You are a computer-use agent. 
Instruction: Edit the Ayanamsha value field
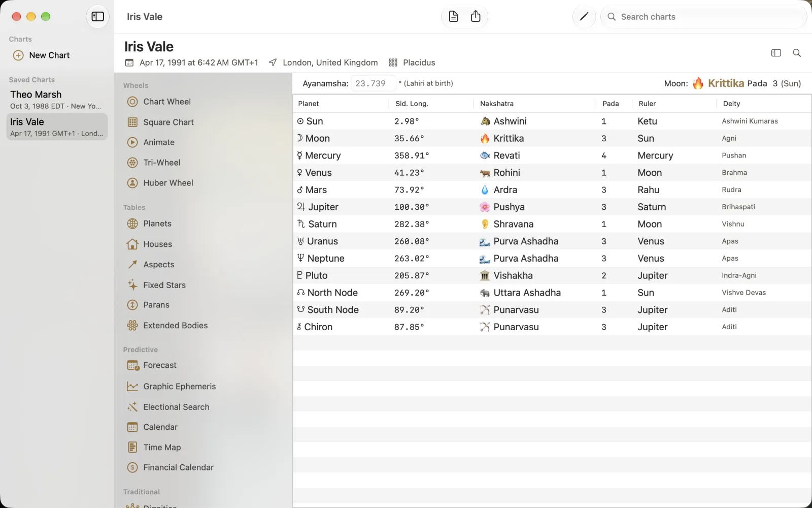[x=373, y=83]
